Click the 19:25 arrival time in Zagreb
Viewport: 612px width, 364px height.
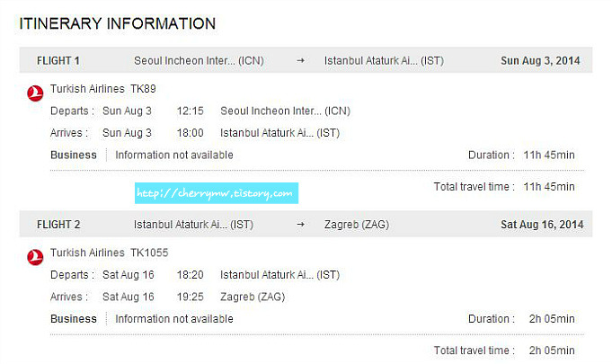click(x=191, y=297)
